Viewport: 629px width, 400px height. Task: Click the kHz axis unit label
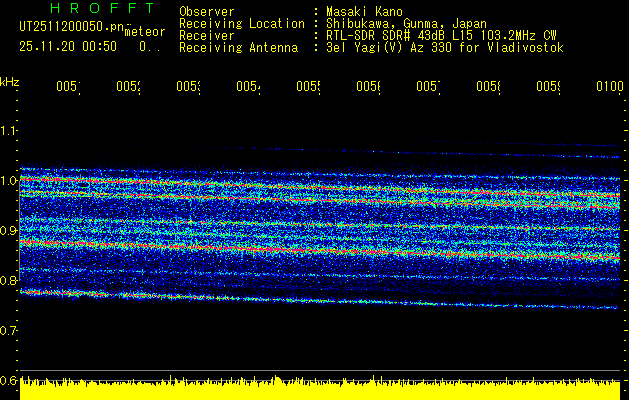pos(10,83)
